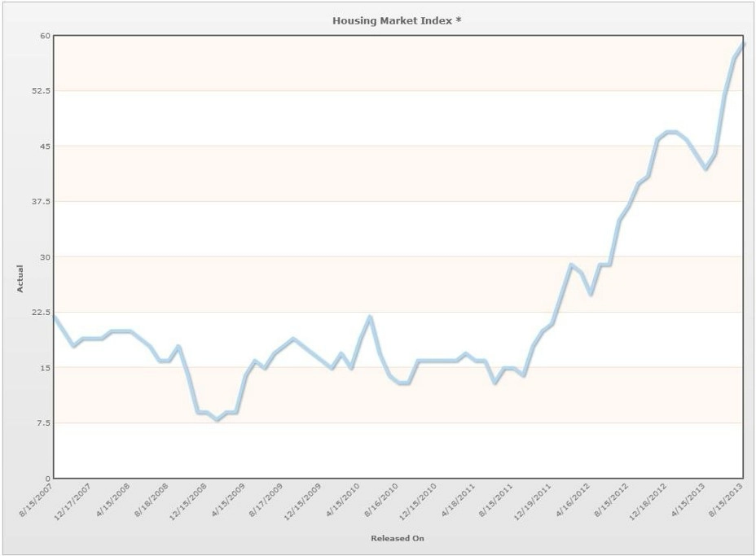The image size is (756, 556).
Task: Select the 12/18/2012 x-axis date
Action: 648,501
